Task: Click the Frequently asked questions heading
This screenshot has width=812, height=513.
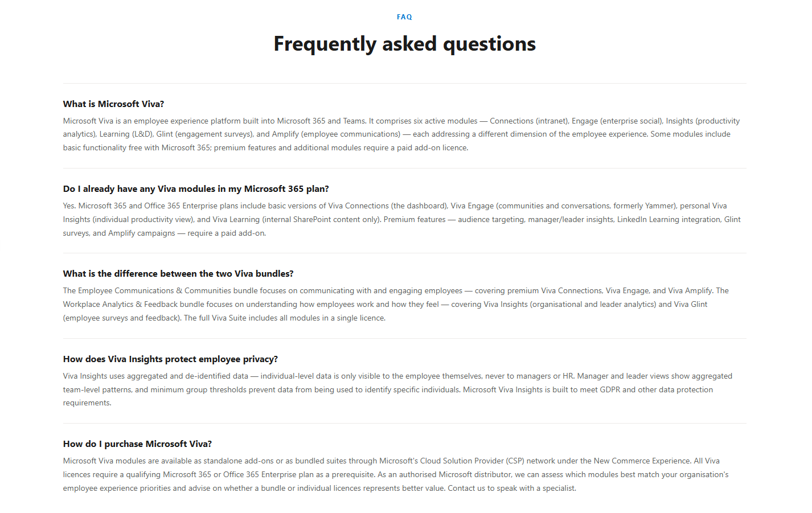Action: 404,44
